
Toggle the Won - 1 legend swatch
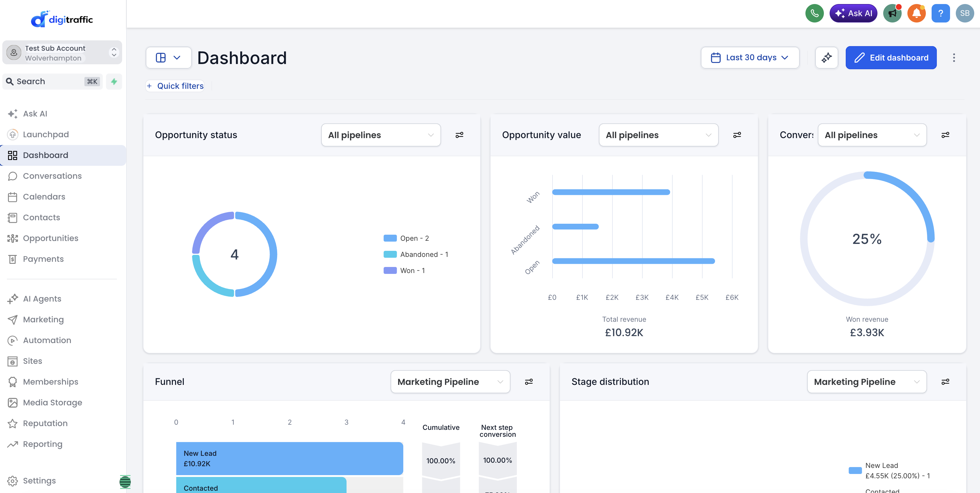click(390, 270)
